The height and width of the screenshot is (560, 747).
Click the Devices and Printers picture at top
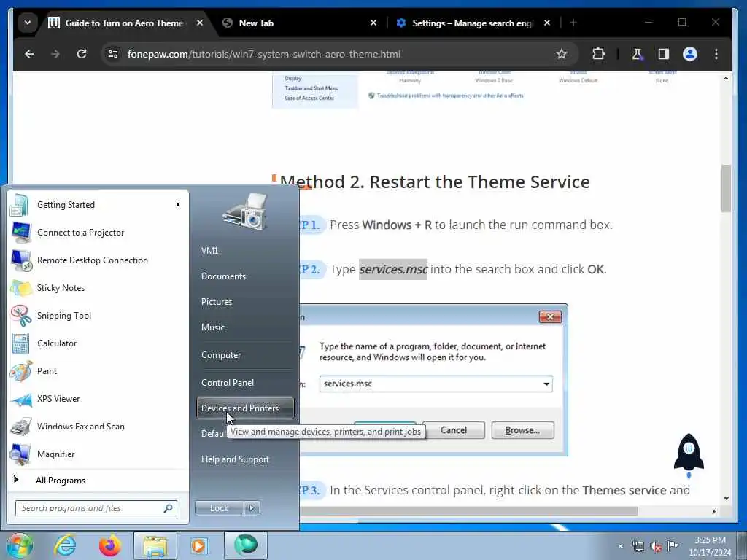[x=244, y=212]
